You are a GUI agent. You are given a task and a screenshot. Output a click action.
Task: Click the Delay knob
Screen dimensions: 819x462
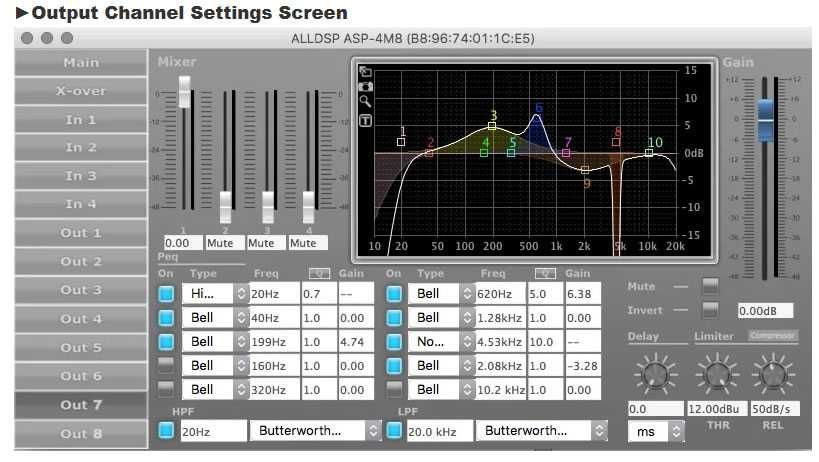(655, 374)
